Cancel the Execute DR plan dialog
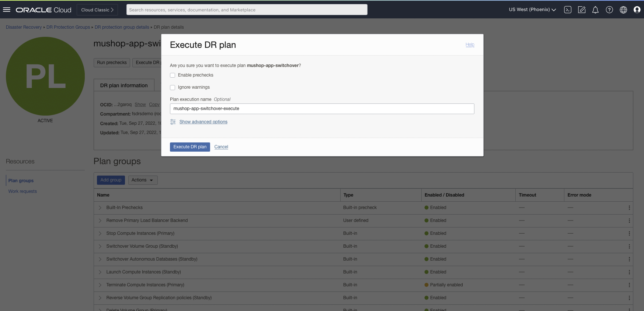The width and height of the screenshot is (644, 311). (x=221, y=147)
